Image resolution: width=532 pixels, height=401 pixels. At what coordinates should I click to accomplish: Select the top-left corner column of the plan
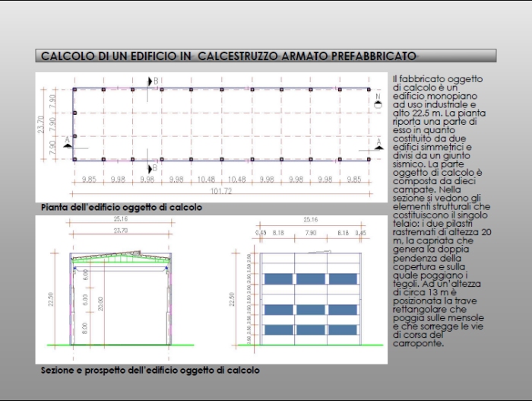(74, 90)
